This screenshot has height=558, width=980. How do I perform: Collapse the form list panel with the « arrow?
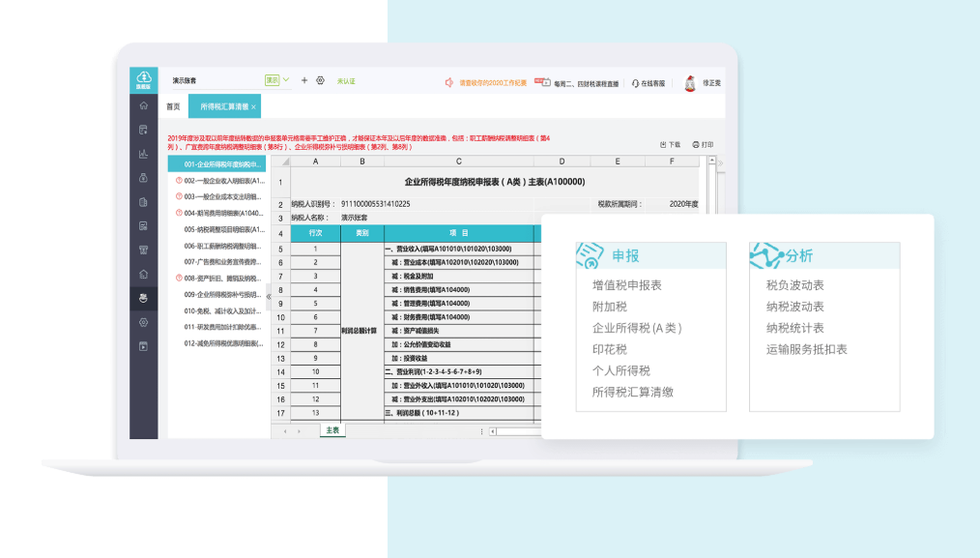[x=269, y=297]
